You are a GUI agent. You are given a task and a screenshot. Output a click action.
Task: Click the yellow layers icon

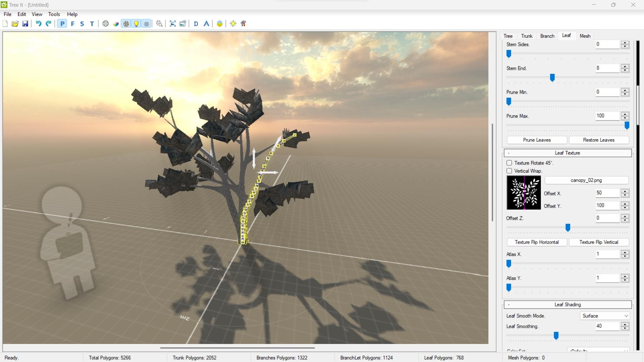click(220, 24)
